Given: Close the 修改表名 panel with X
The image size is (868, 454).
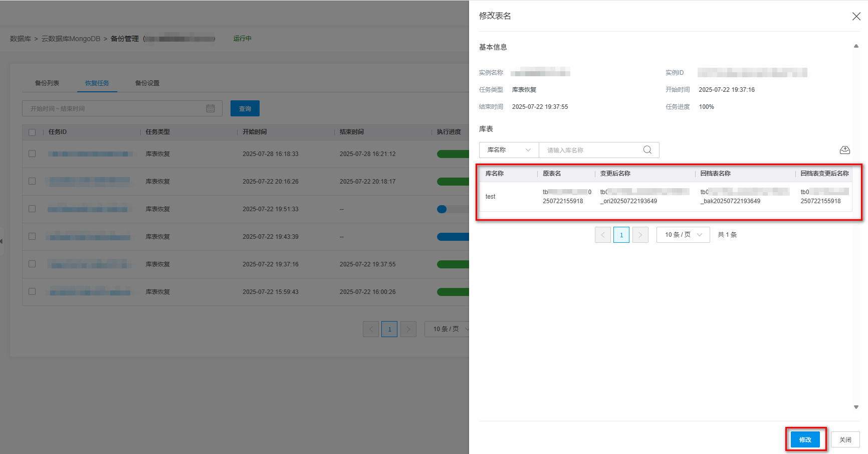Looking at the screenshot, I should click(856, 17).
